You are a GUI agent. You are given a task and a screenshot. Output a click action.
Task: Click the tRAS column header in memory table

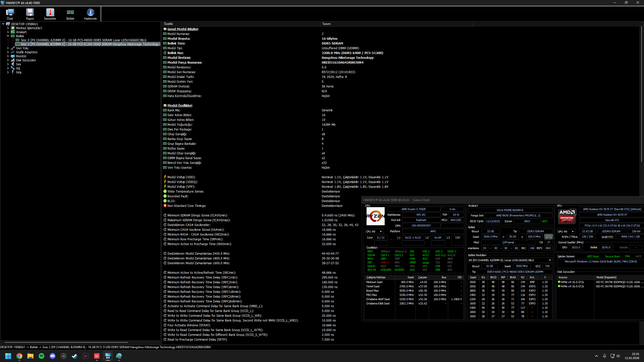click(513, 277)
